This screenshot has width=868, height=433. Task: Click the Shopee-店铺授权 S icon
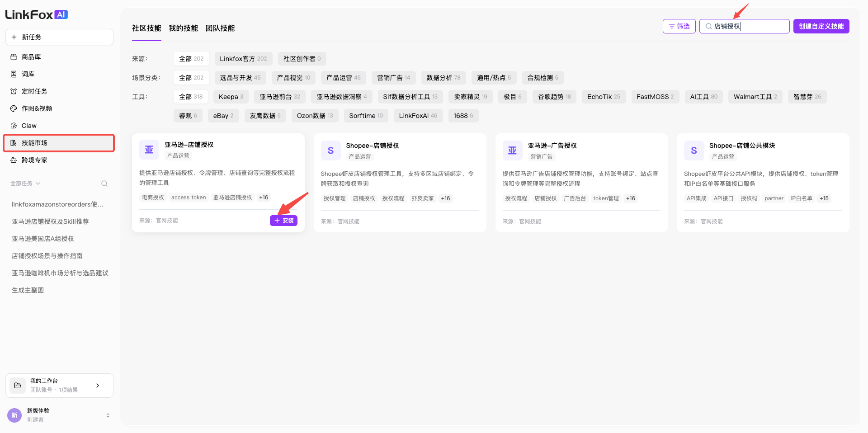(x=330, y=151)
